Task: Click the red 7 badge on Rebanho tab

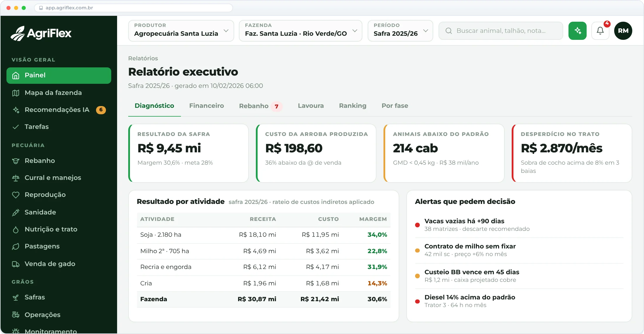Action: click(276, 106)
